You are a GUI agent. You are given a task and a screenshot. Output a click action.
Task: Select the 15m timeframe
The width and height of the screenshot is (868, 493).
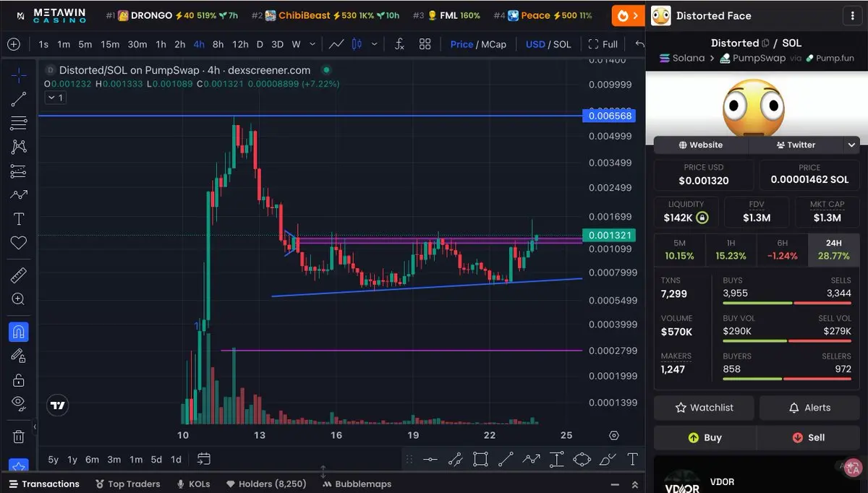click(x=110, y=44)
